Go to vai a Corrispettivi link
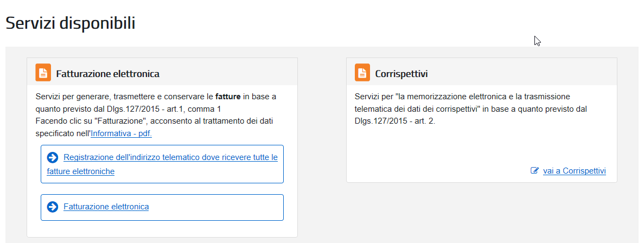This screenshot has height=243, width=644. (574, 171)
